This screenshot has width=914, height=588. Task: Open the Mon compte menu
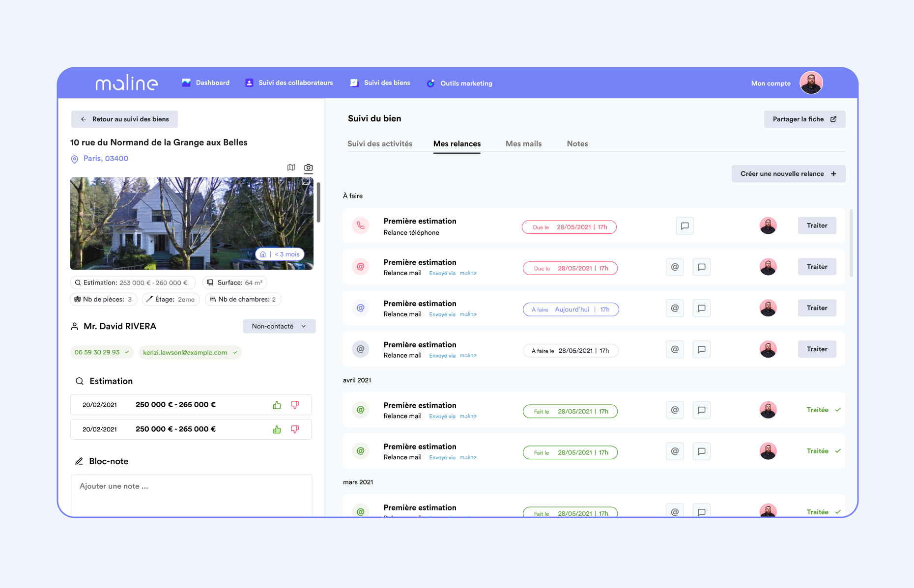coord(771,84)
